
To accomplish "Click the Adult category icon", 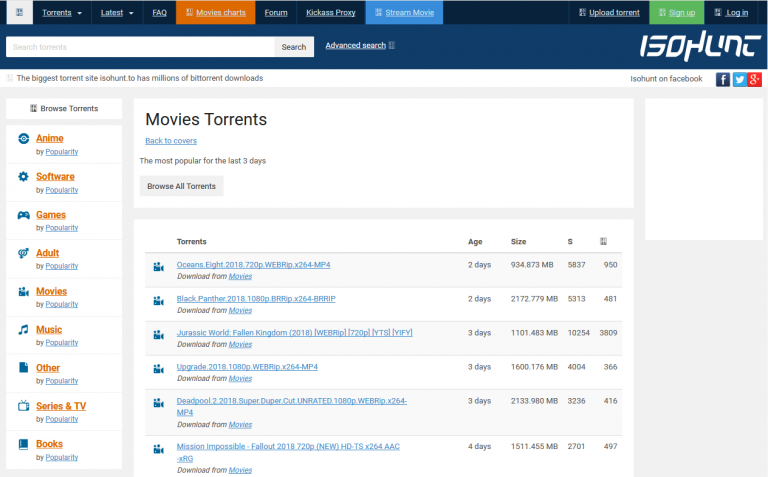I will tap(24, 253).
